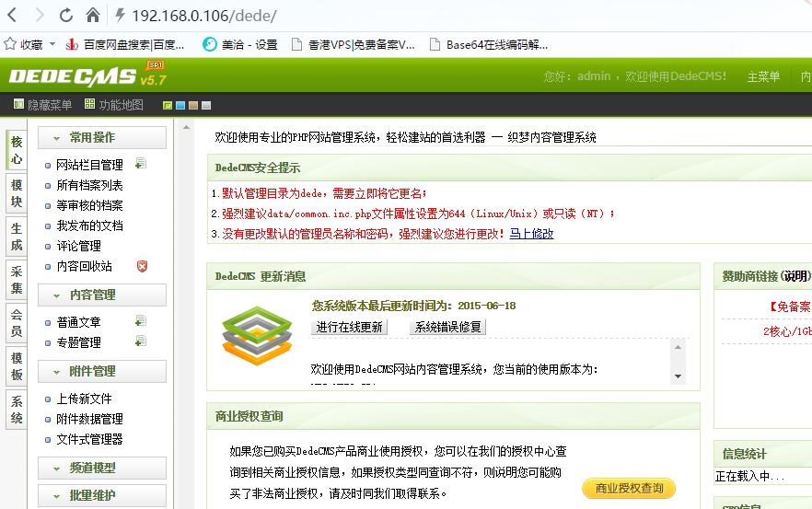
Task: Click 进行在线更新 button
Action: [349, 328]
